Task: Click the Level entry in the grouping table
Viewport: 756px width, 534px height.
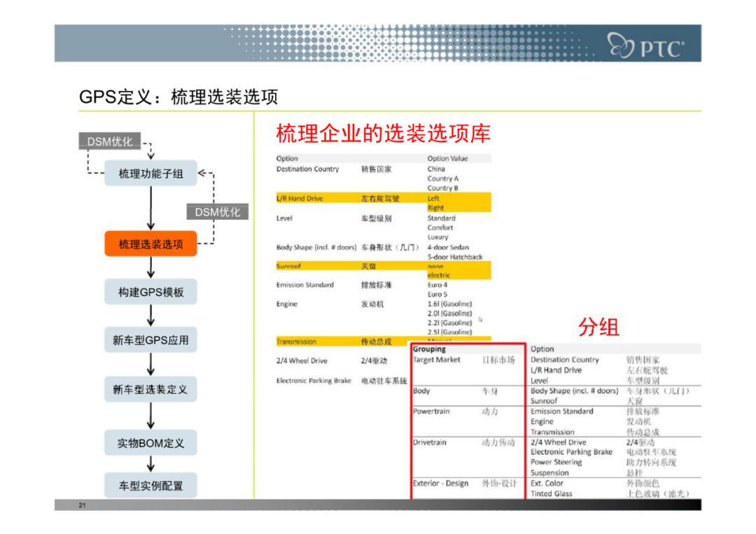Action: pyautogui.click(x=539, y=381)
